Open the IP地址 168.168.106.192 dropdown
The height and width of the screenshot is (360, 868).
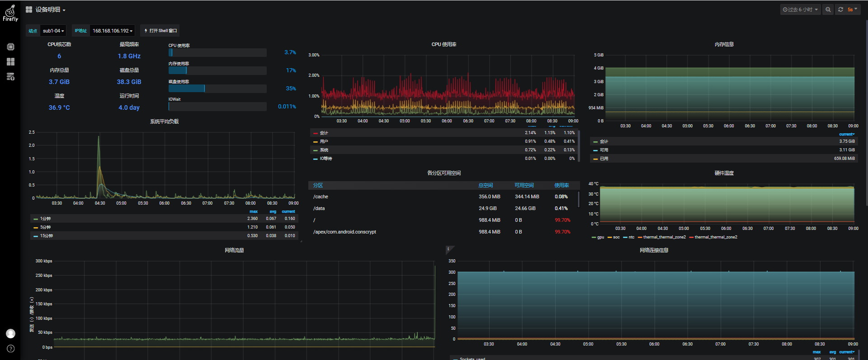pos(113,31)
